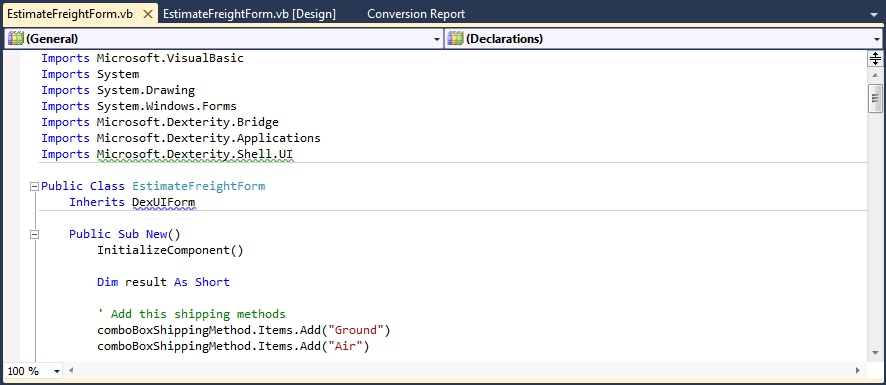Click the EstimateFreightForm class name in code
Viewport: 886px width, 385px height.
[x=198, y=186]
